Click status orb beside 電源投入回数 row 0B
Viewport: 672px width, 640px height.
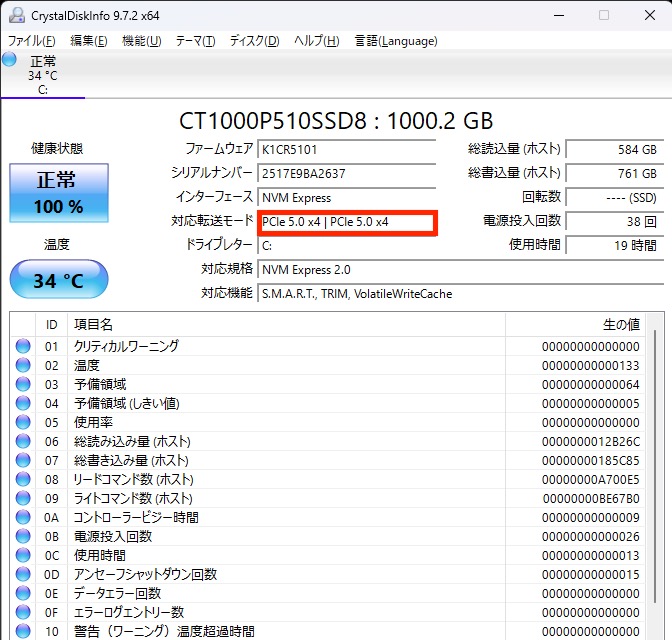click(x=23, y=536)
